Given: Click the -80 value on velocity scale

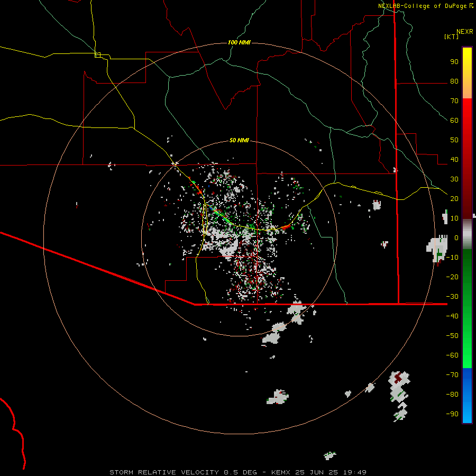Looking at the screenshot, I should (452, 395).
